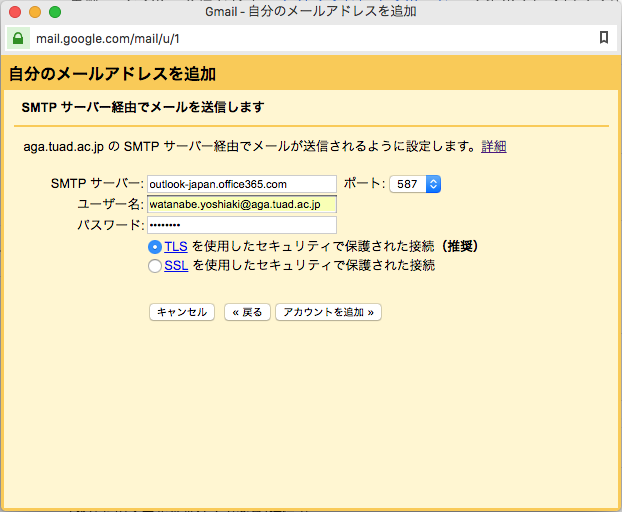Select the TLS secured connection radio button
622x512 pixels.
click(x=155, y=247)
